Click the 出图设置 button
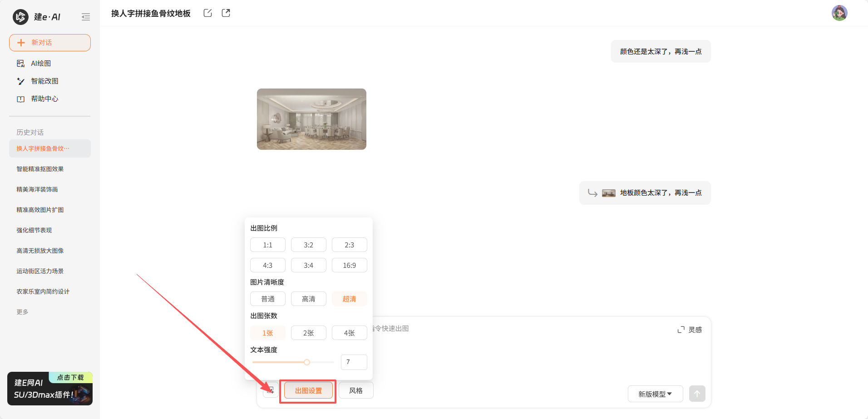Image resolution: width=868 pixels, height=419 pixels. pyautogui.click(x=308, y=390)
